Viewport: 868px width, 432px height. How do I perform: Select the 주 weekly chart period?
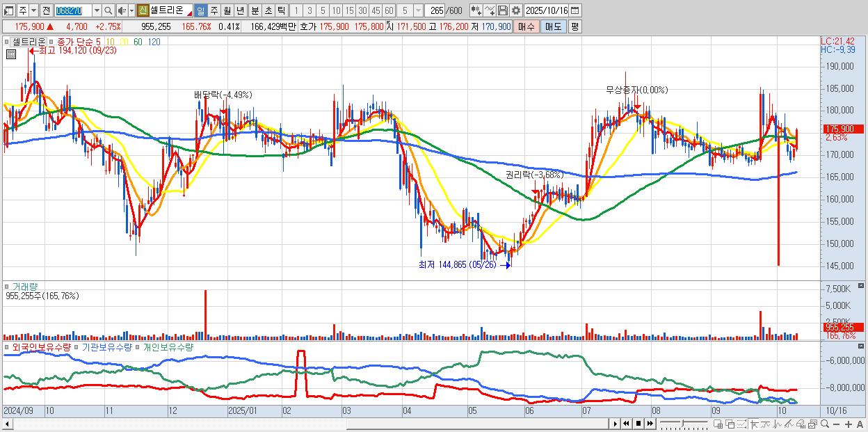click(214, 10)
